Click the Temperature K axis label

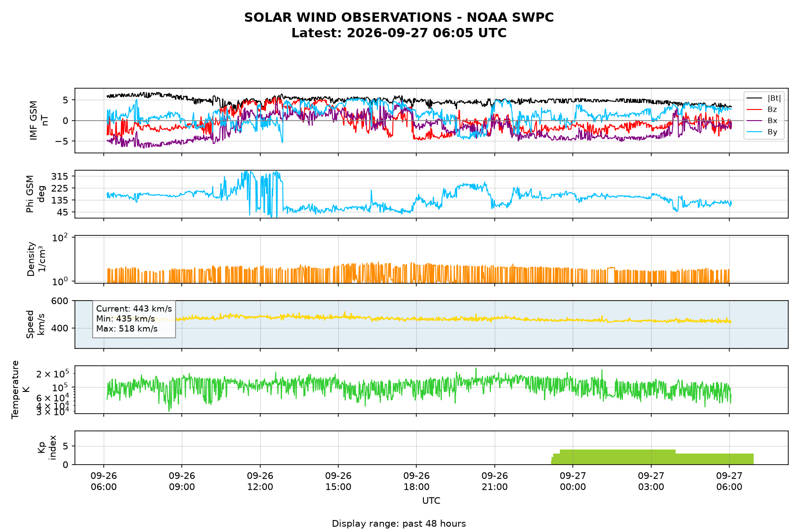(21, 390)
